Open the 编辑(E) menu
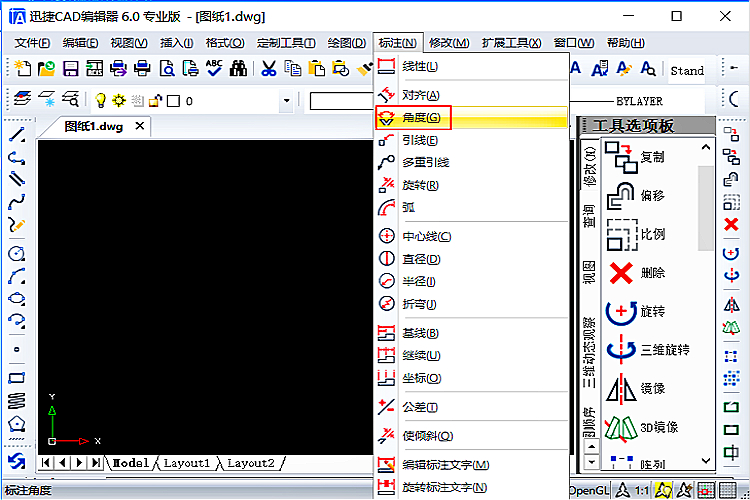The width and height of the screenshot is (750, 500). click(80, 43)
